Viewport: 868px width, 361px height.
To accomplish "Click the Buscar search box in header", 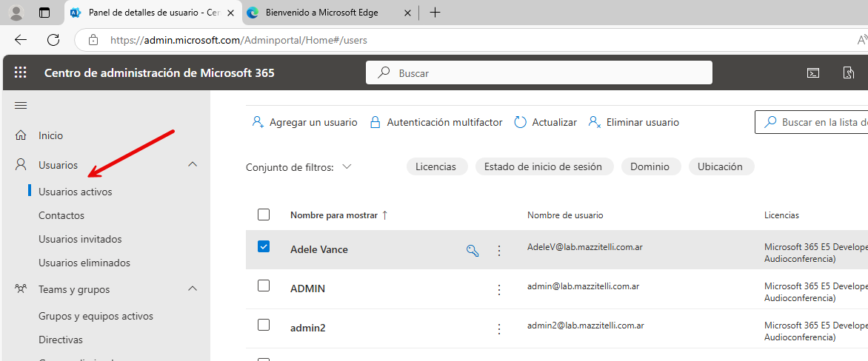I will click(538, 72).
